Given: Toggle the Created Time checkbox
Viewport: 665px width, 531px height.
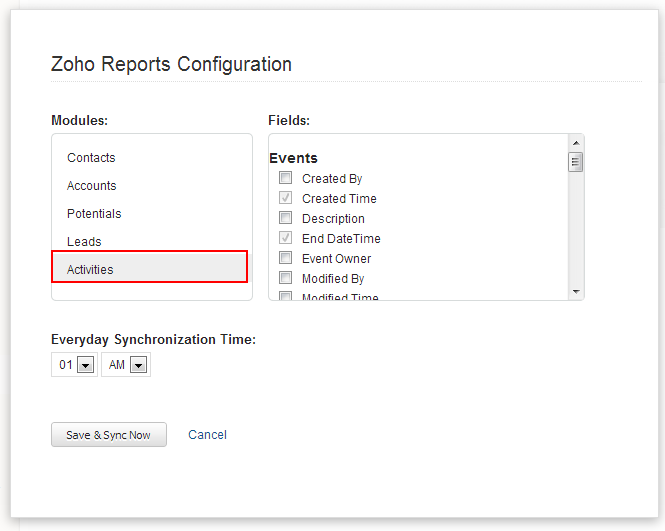Looking at the screenshot, I should tap(285, 198).
